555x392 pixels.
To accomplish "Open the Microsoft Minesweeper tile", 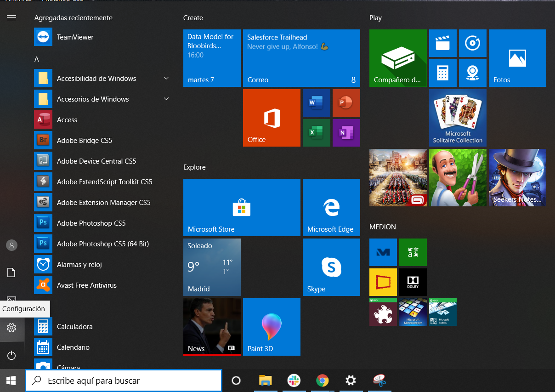I will point(413,312).
